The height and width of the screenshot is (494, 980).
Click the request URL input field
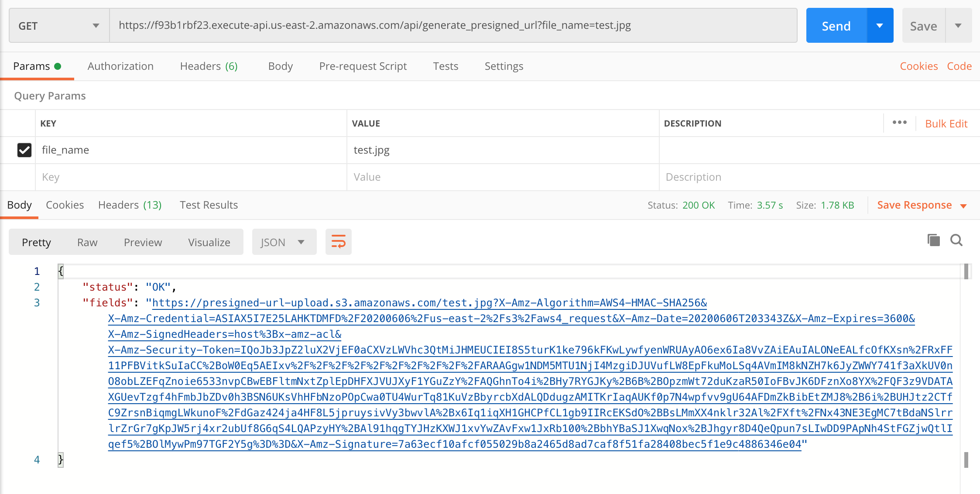[452, 25]
